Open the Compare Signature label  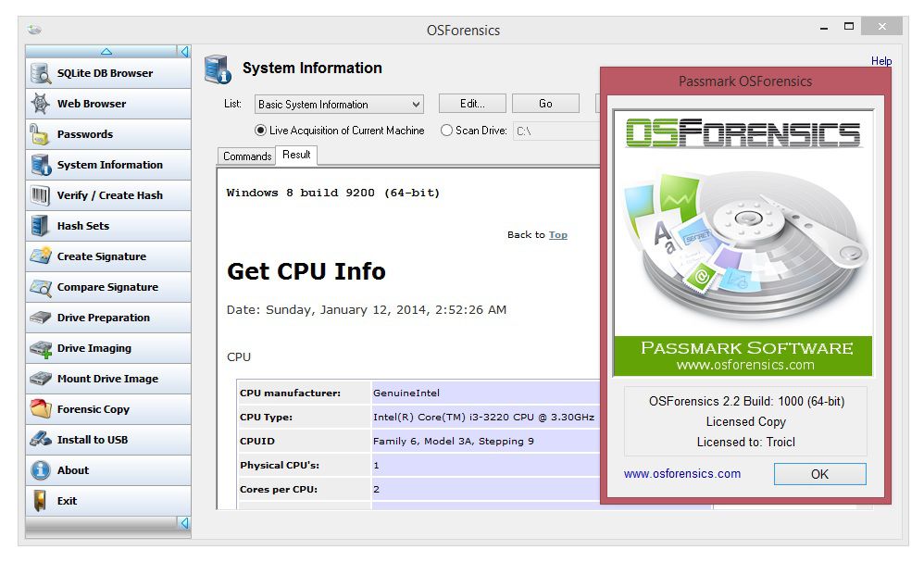point(107,287)
